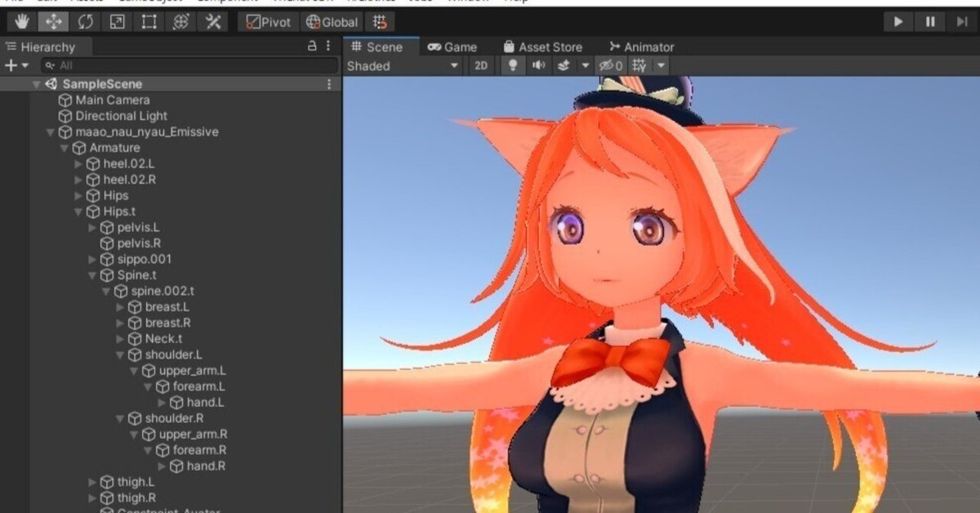The height and width of the screenshot is (513, 980).
Task: Toggle scene effects (skybox, fog) button
Action: coord(563,66)
